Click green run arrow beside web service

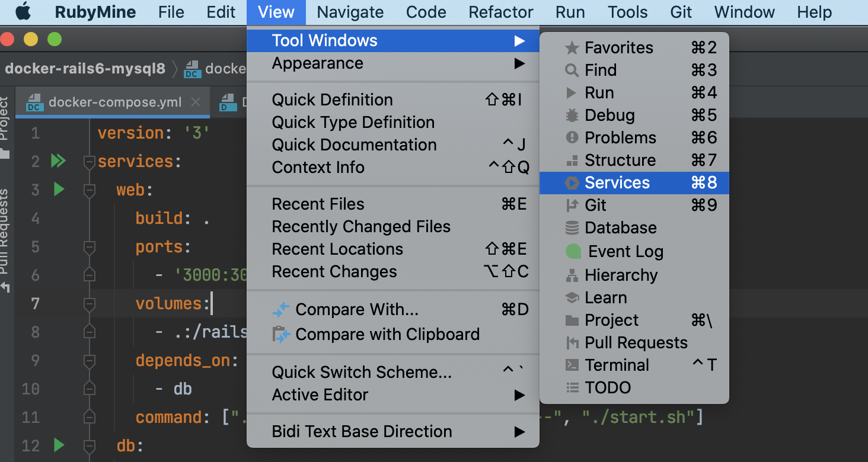point(59,190)
